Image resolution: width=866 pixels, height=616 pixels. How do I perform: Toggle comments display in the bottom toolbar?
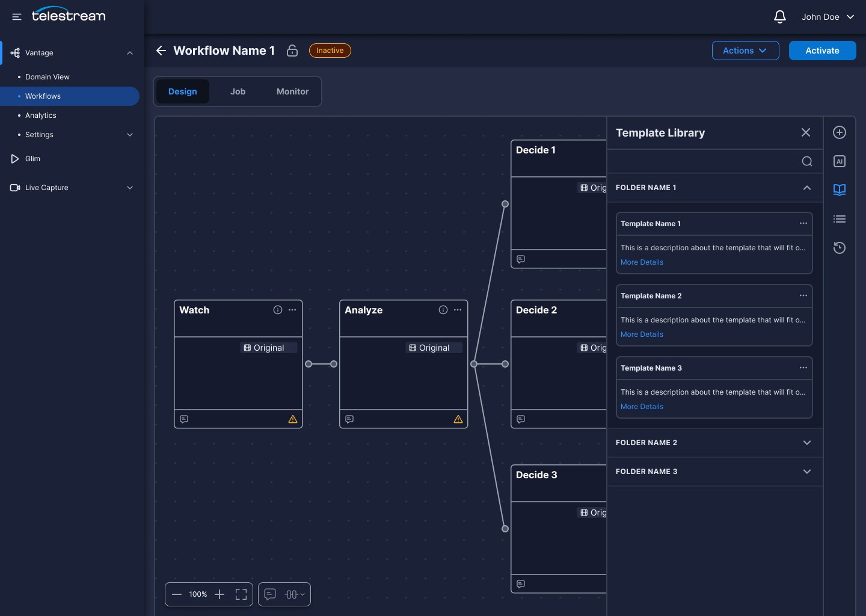click(x=270, y=594)
